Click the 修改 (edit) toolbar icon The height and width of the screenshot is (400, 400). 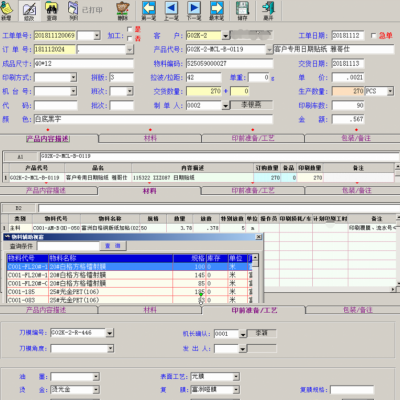point(29,11)
